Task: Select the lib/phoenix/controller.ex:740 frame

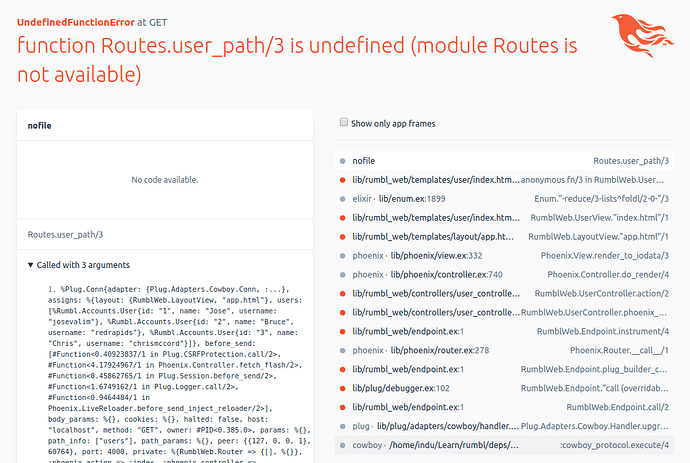Action: coord(504,274)
